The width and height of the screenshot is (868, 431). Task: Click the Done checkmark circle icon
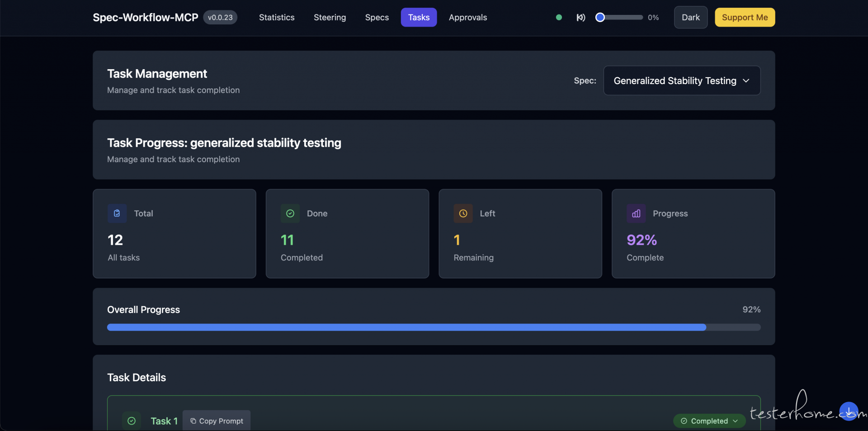point(290,213)
